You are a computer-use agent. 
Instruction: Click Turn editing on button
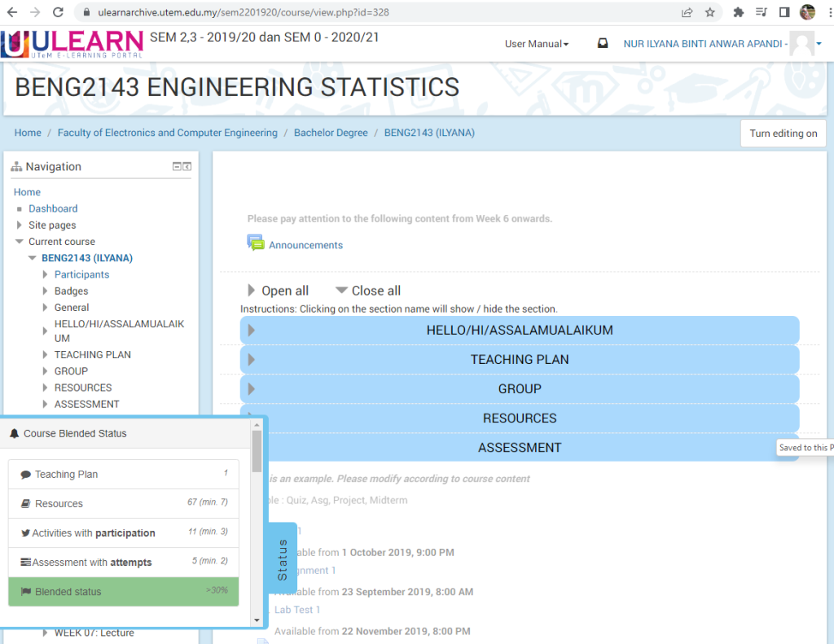(783, 134)
